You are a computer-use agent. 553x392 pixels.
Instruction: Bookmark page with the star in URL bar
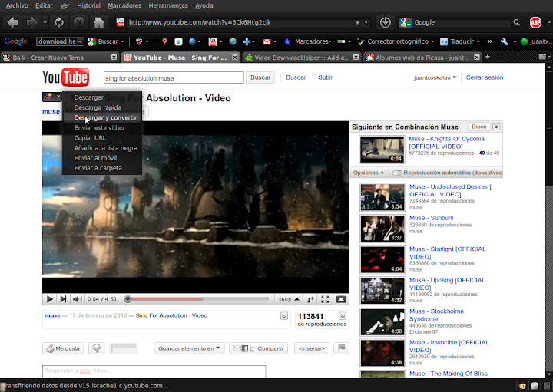pos(357,22)
